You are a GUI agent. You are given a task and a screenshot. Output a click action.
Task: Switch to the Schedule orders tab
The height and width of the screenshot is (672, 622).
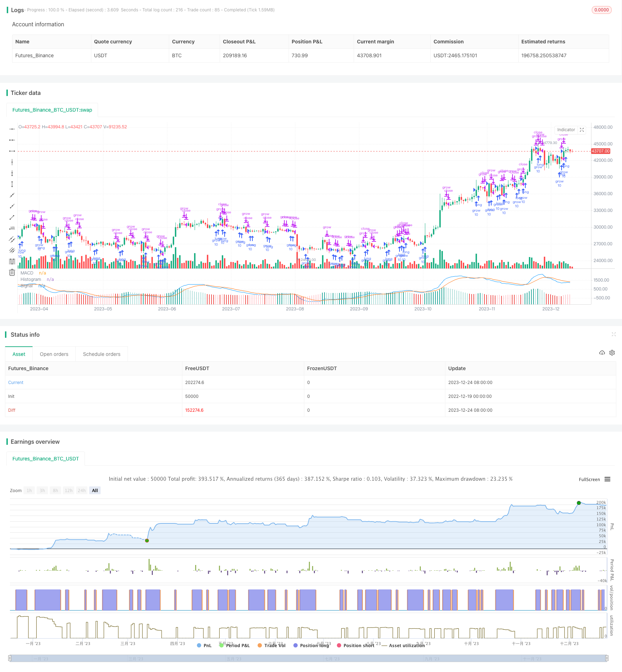click(x=102, y=354)
